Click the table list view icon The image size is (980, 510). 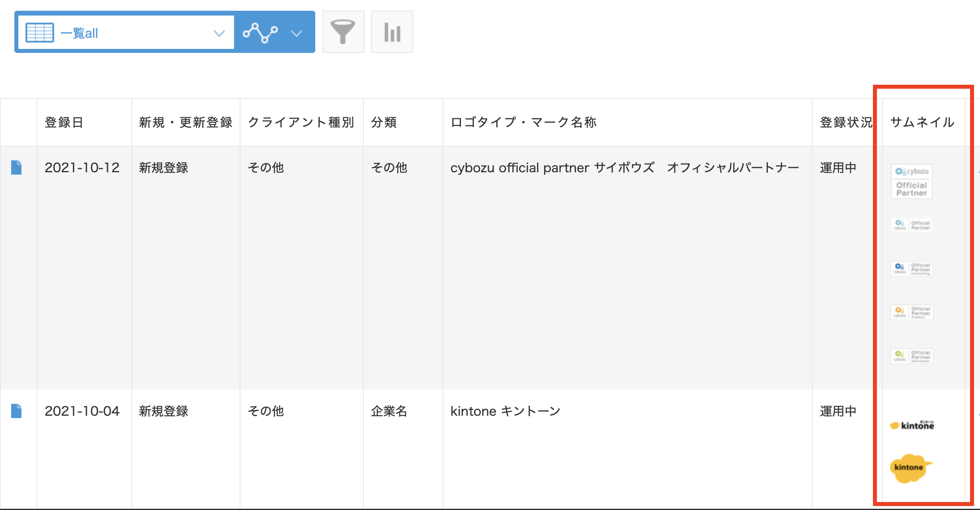click(39, 33)
